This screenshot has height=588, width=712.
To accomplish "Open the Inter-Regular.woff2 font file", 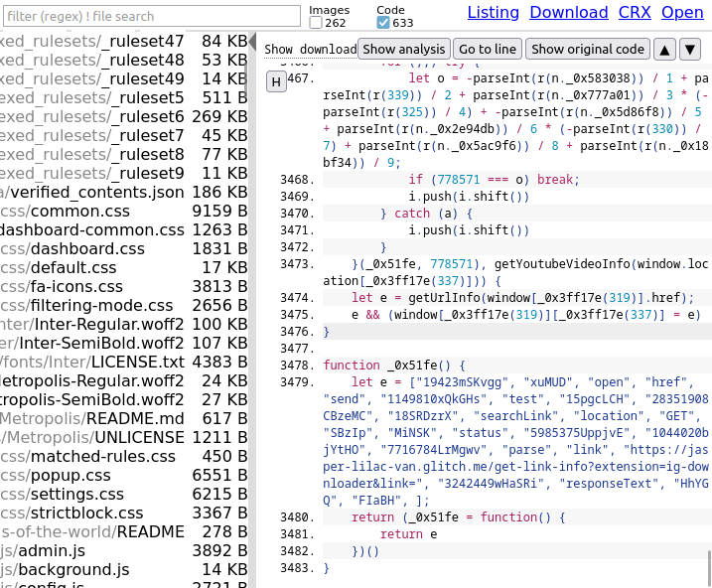I will pyautogui.click(x=123, y=325).
